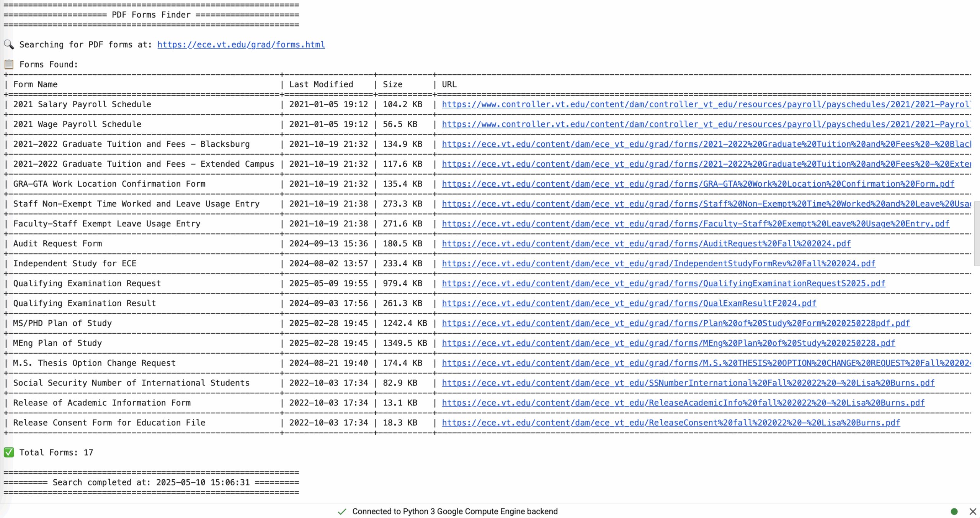Viewport: 980px width, 518px height.
Task: Open the 2021 Wage Payroll Schedule URL
Action: 706,124
